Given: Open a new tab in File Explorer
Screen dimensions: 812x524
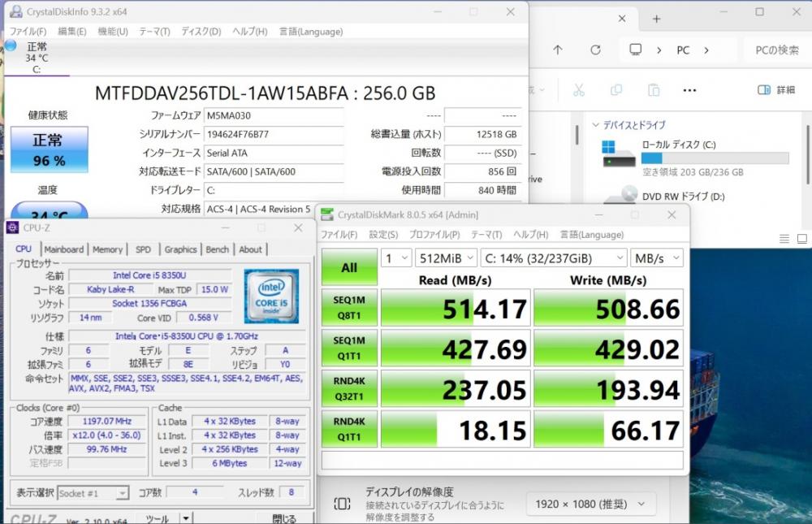Looking at the screenshot, I should pyautogui.click(x=657, y=19).
